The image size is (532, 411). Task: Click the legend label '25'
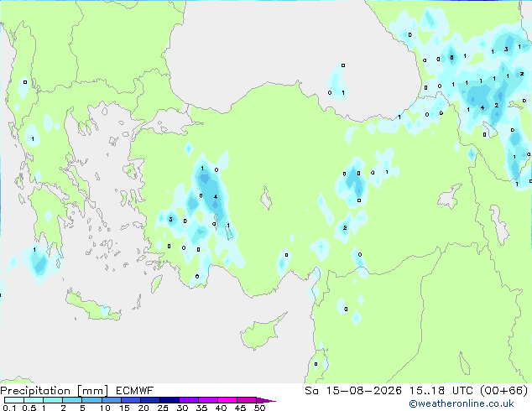[163, 408]
